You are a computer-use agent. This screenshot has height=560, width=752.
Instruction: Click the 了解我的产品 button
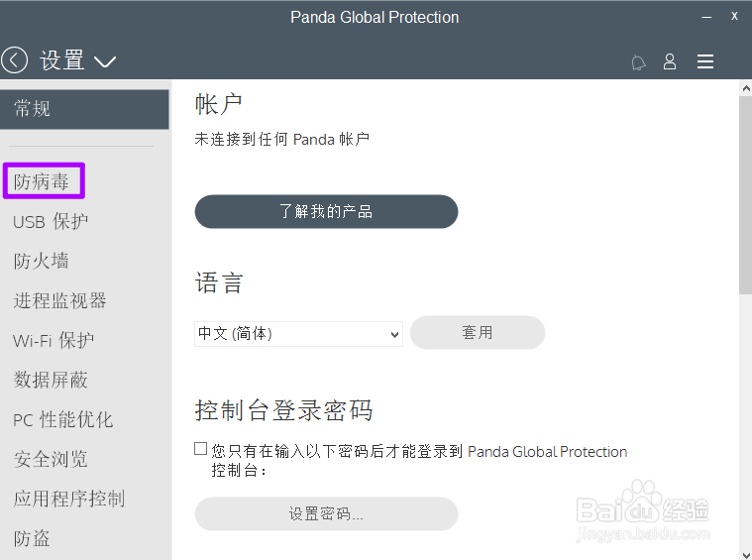click(x=326, y=212)
